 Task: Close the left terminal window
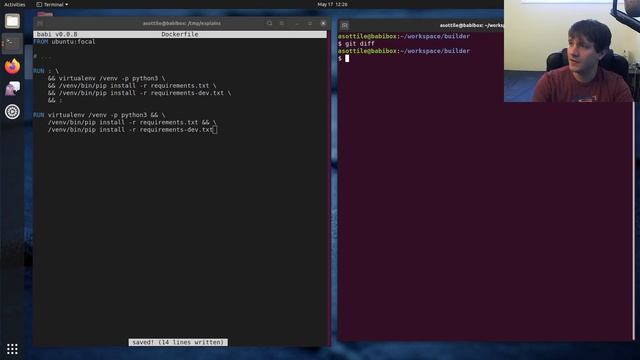click(323, 23)
